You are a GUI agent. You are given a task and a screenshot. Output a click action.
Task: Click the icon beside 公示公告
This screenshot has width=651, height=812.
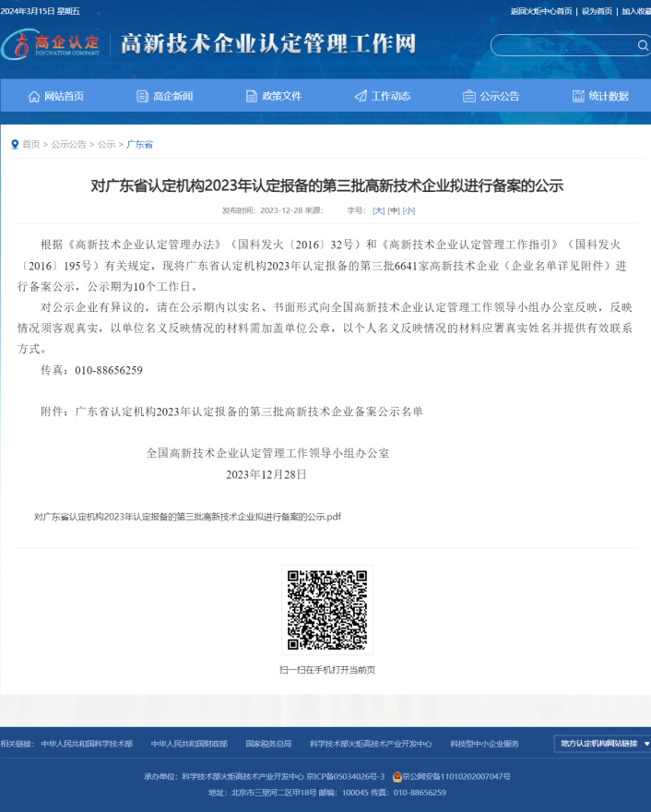469,96
